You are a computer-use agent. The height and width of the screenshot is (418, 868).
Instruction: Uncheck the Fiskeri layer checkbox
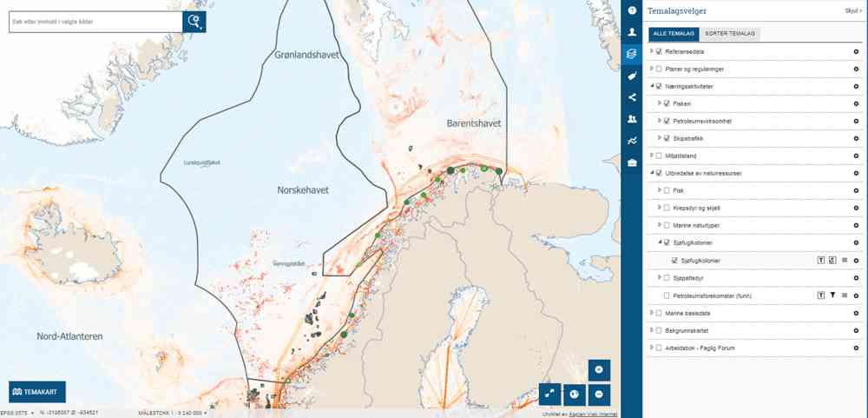point(667,103)
